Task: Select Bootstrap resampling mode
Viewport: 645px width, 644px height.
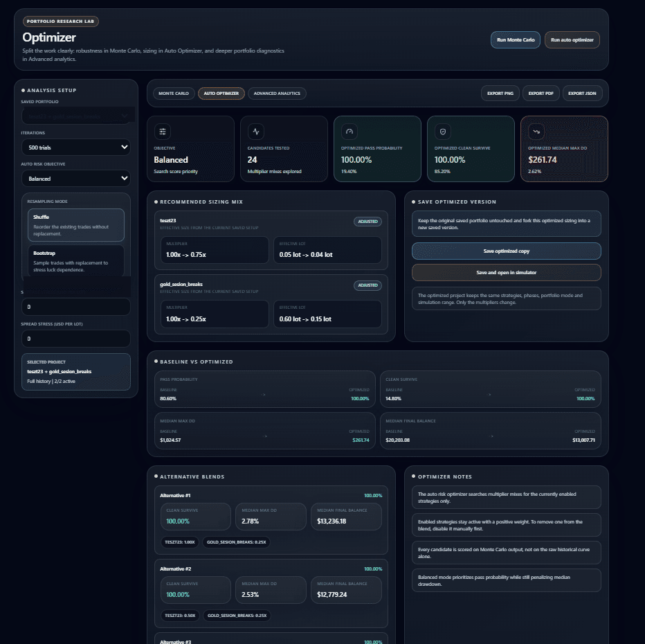Action: [x=75, y=260]
